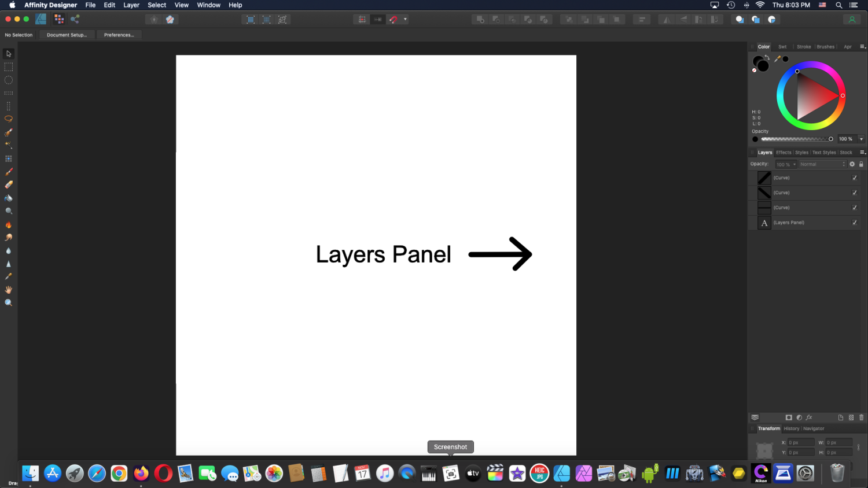Viewport: 868px width, 488px height.
Task: Select the Zoom magnifier tool in the left toolbar
Action: coord(9,303)
